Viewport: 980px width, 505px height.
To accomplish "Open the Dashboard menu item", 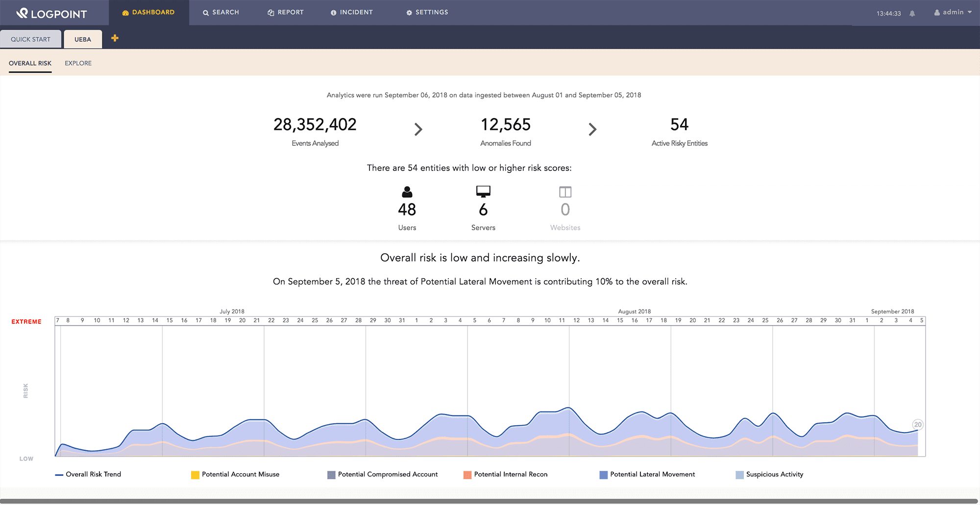I will click(x=148, y=12).
